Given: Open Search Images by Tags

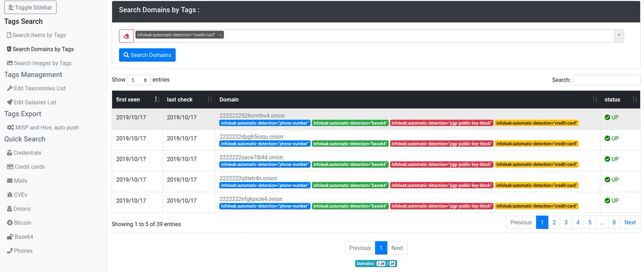Looking at the screenshot, I should [x=42, y=63].
